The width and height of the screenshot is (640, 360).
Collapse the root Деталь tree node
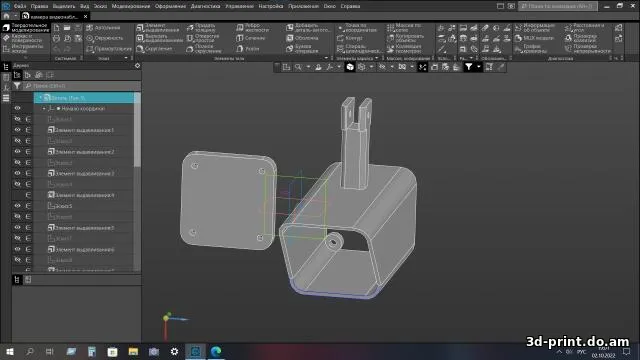(x=40, y=98)
